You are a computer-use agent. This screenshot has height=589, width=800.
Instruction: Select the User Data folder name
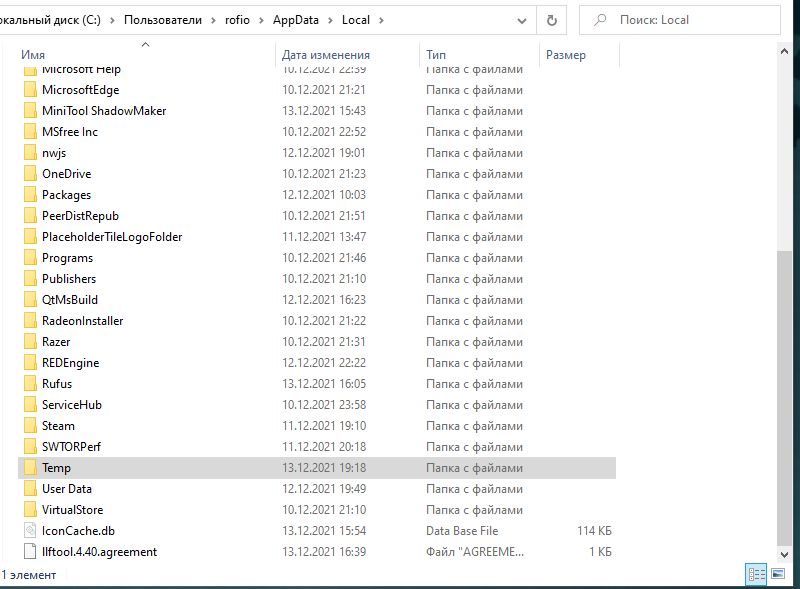[x=67, y=488]
